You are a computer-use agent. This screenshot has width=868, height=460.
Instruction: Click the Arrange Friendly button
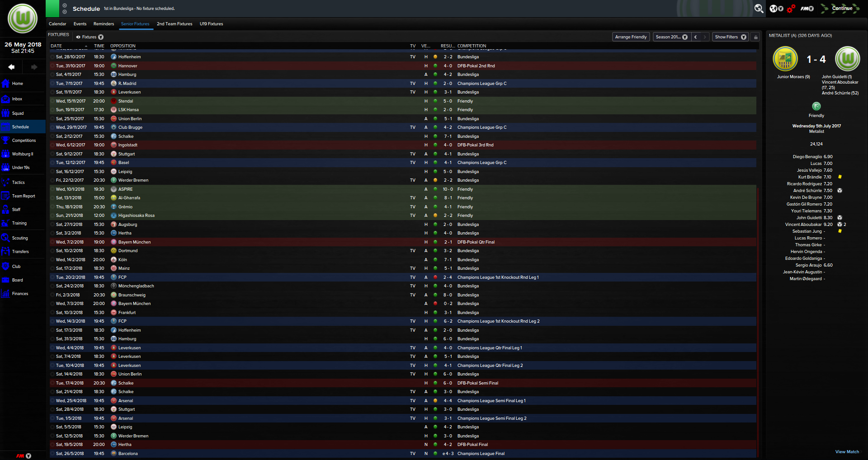pyautogui.click(x=631, y=37)
